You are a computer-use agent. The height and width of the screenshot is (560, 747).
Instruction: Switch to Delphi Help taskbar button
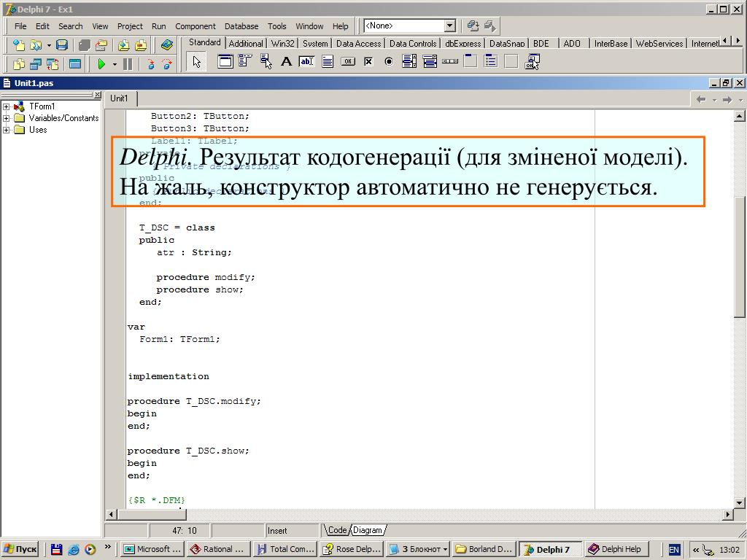coord(616,549)
